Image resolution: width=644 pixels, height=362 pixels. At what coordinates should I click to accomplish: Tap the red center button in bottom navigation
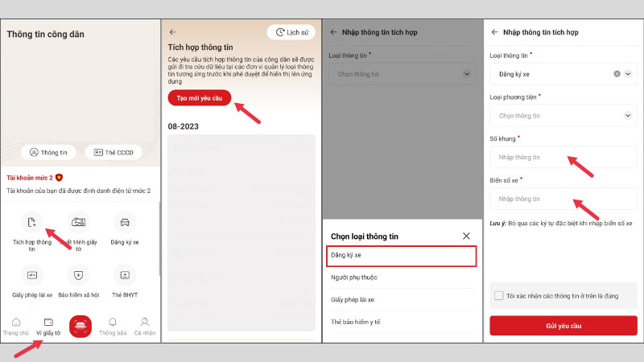coord(80,326)
